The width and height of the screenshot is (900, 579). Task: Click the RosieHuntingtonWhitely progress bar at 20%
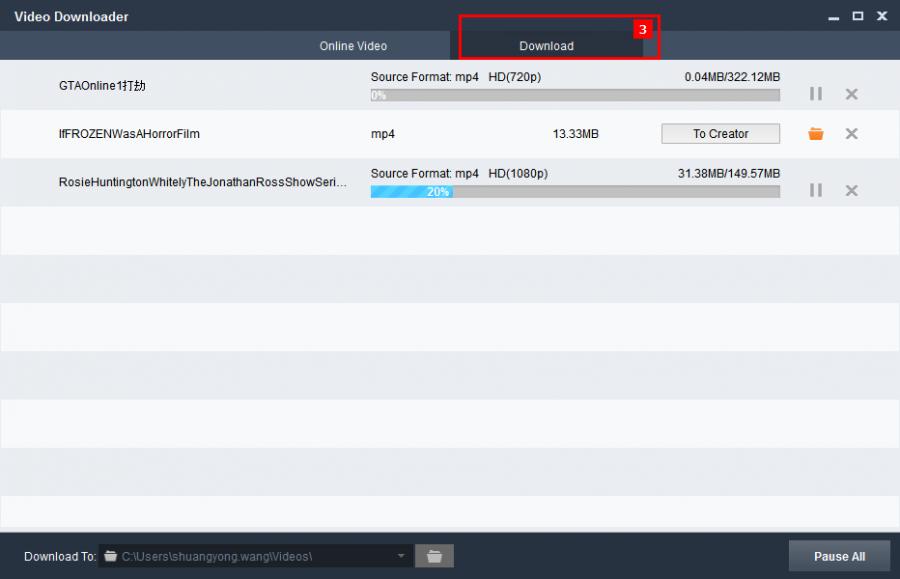[575, 192]
